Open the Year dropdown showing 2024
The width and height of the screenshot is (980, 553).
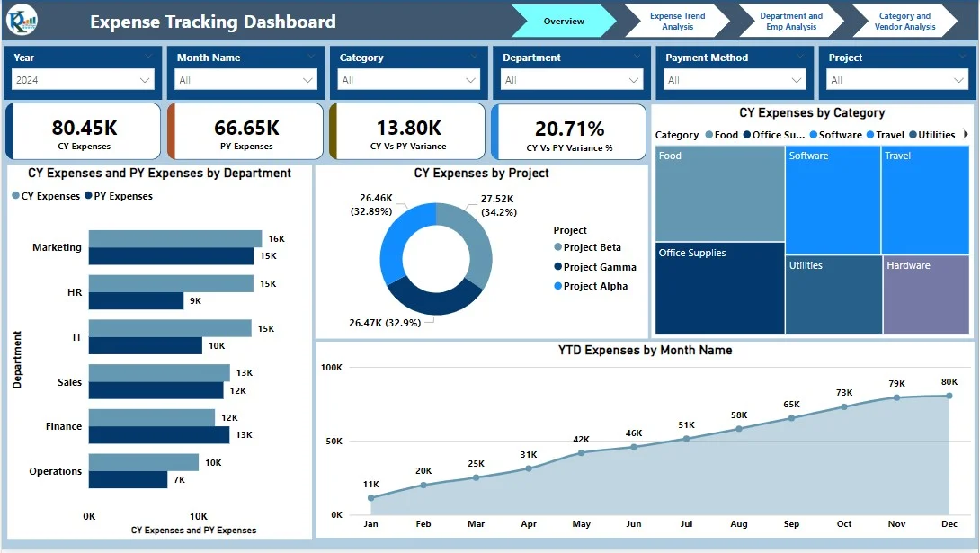click(x=83, y=80)
